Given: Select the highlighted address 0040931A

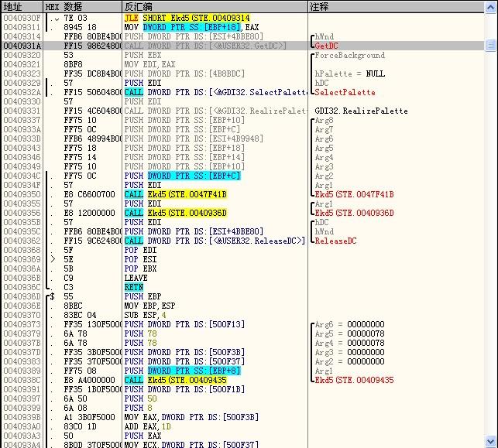Looking at the screenshot, I should [x=20, y=46].
